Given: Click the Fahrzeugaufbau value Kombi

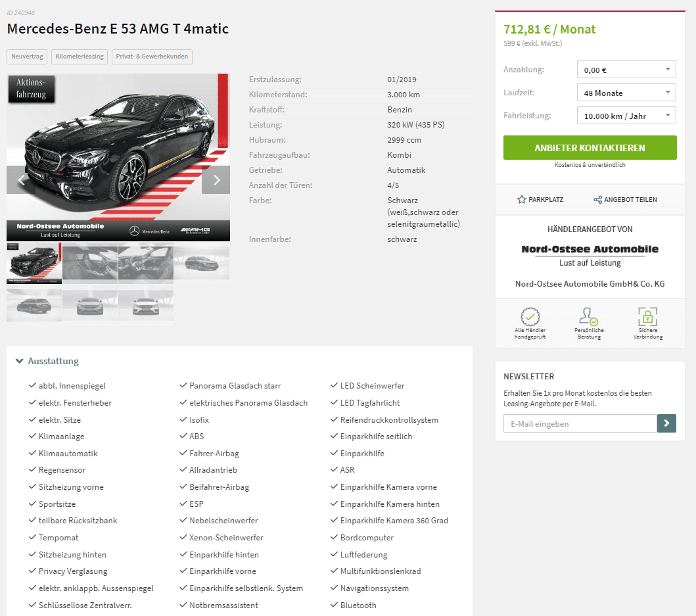Looking at the screenshot, I should 399,155.
